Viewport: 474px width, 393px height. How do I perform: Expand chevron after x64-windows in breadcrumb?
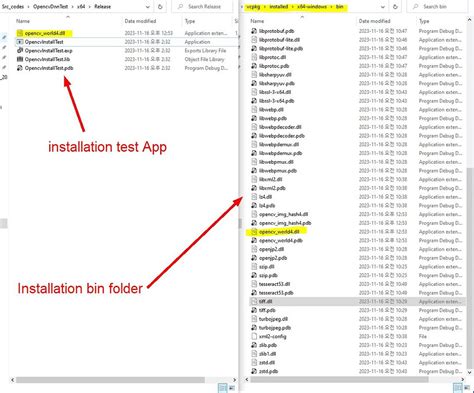(x=332, y=6)
